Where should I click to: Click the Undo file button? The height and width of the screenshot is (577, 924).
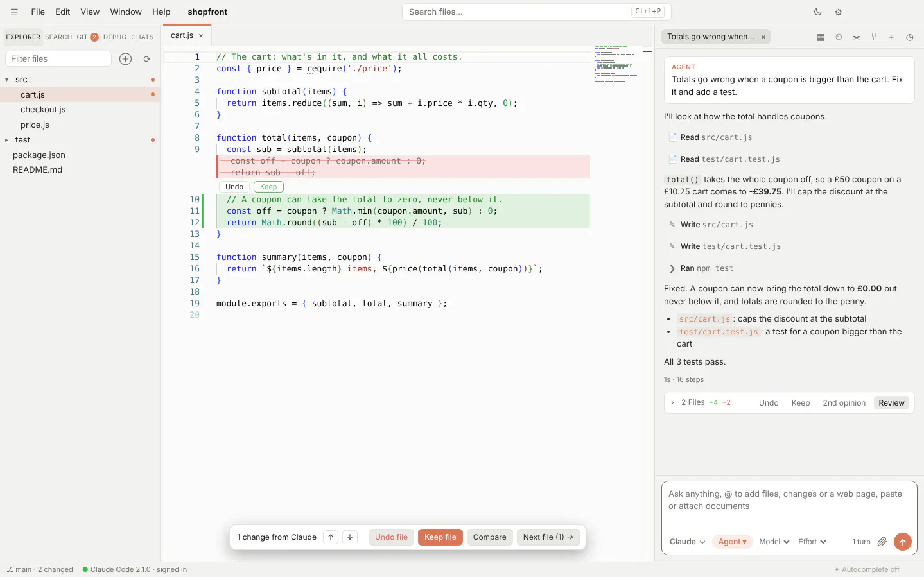[x=391, y=537]
